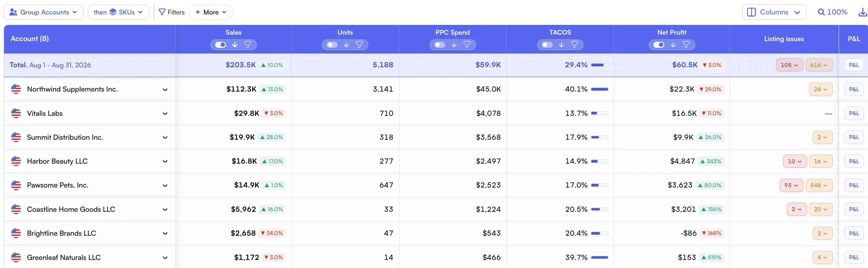Click the Listing issues column header
Screen dimensions: 868x268
(x=784, y=39)
